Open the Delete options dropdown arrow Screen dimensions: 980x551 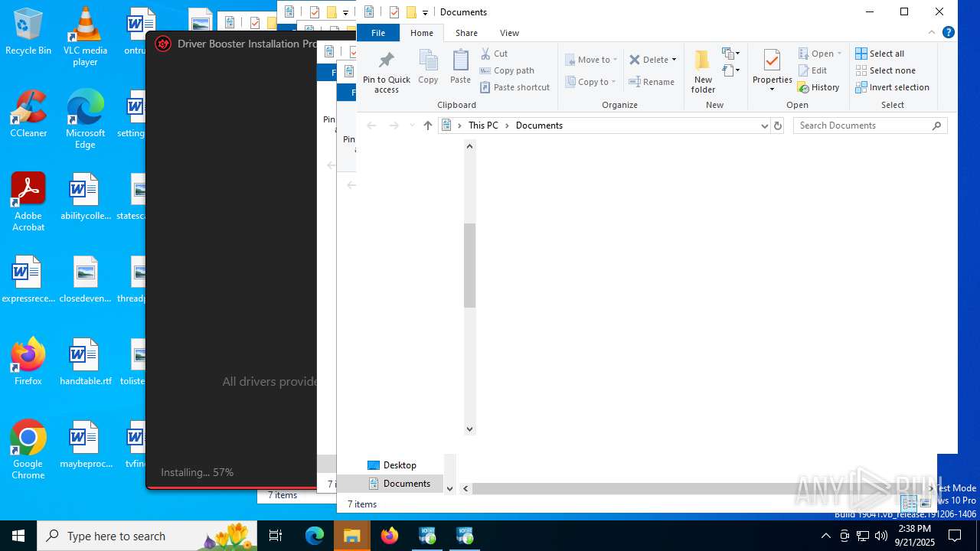coord(674,60)
